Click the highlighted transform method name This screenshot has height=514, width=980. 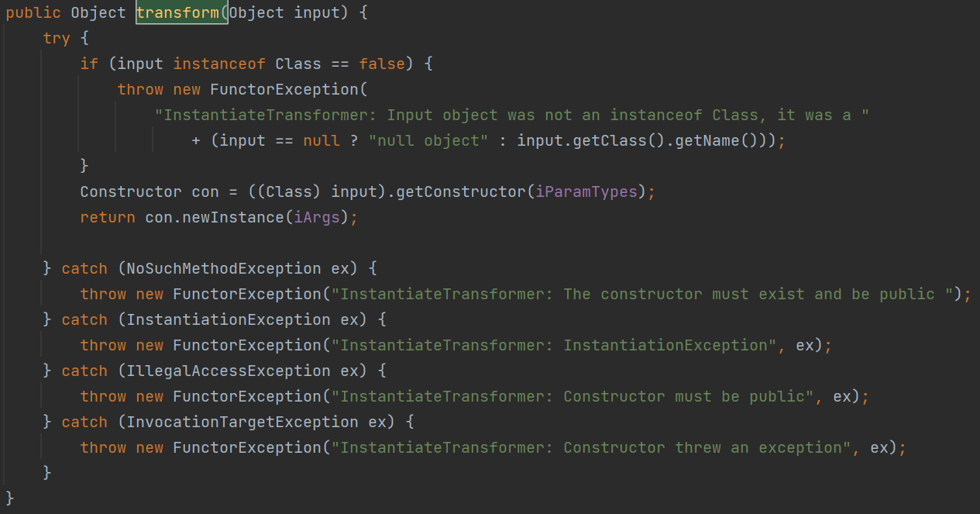tap(181, 13)
